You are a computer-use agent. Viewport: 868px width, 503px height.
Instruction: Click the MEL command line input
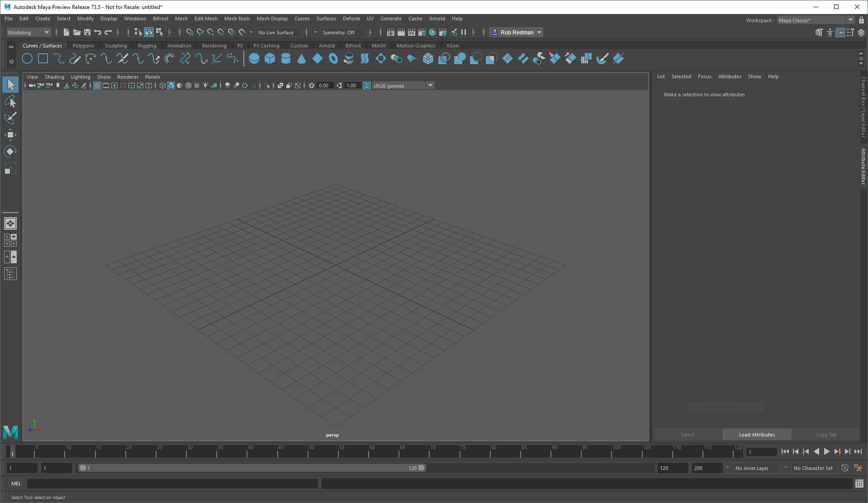172,484
